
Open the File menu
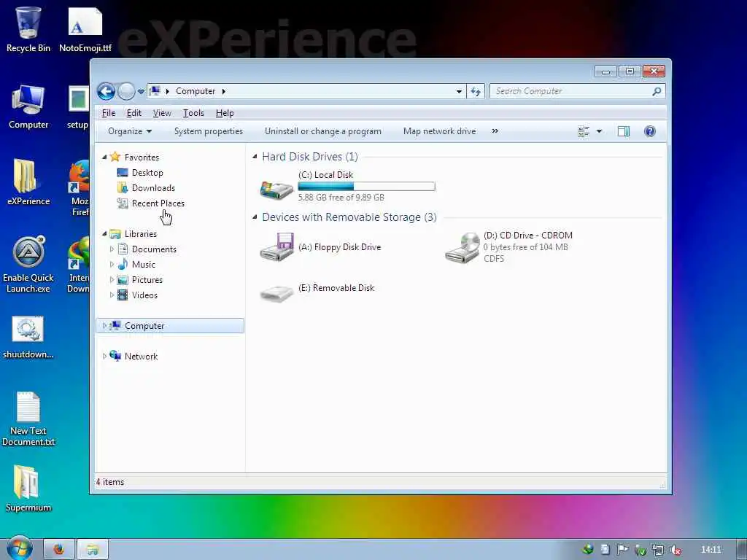click(109, 113)
